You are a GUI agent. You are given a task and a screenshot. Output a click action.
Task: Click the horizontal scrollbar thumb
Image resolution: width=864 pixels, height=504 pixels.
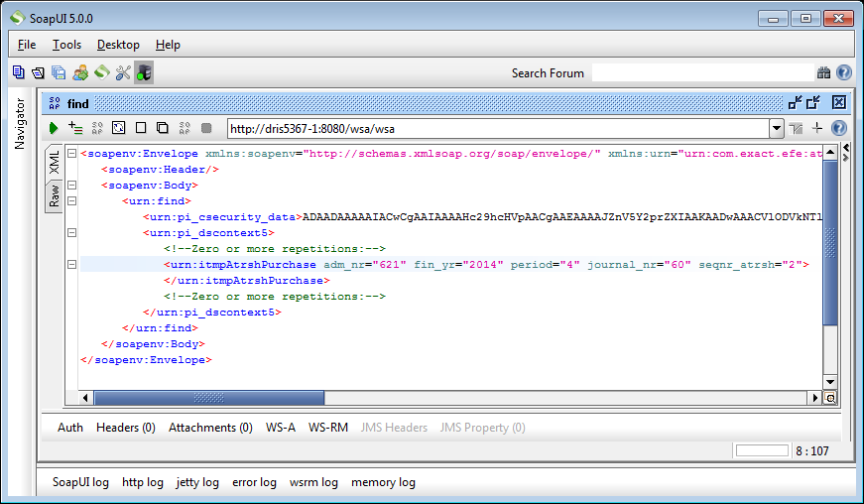209,397
